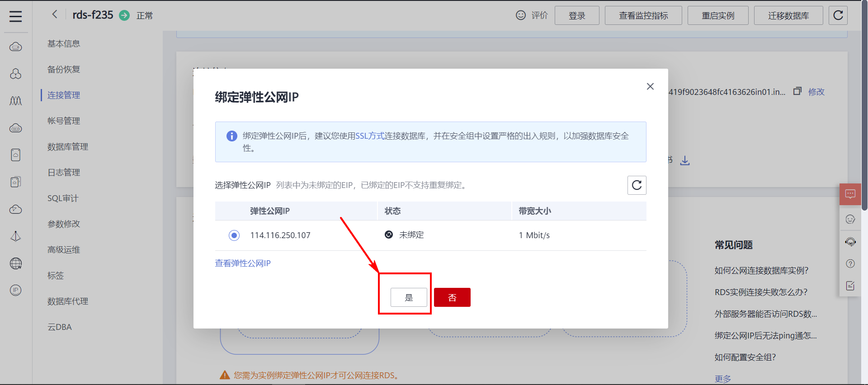Click the smiley 评价 feedback icon

pos(521,15)
